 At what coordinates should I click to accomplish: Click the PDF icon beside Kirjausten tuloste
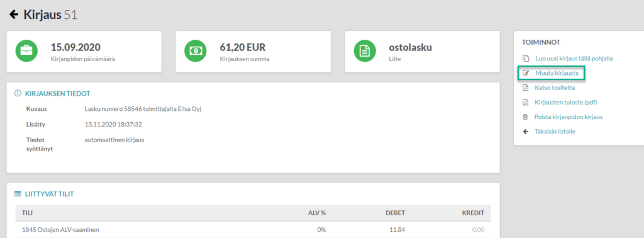coord(525,102)
